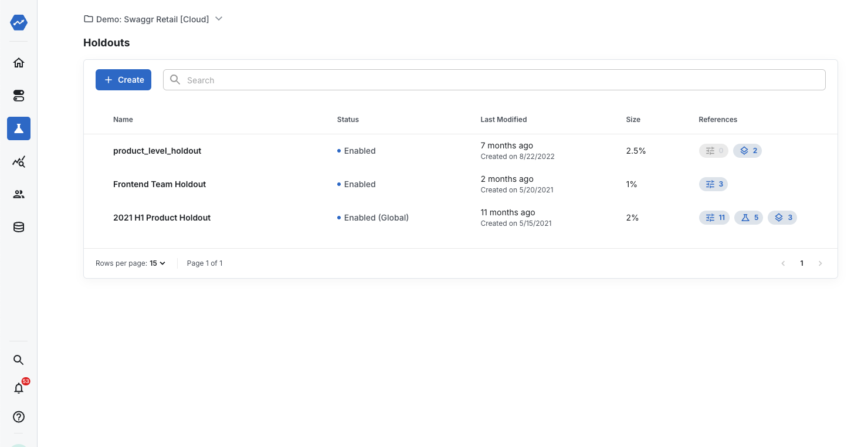868x447 pixels.
Task: Open the Frontend Team Holdout entry
Action: point(160,184)
